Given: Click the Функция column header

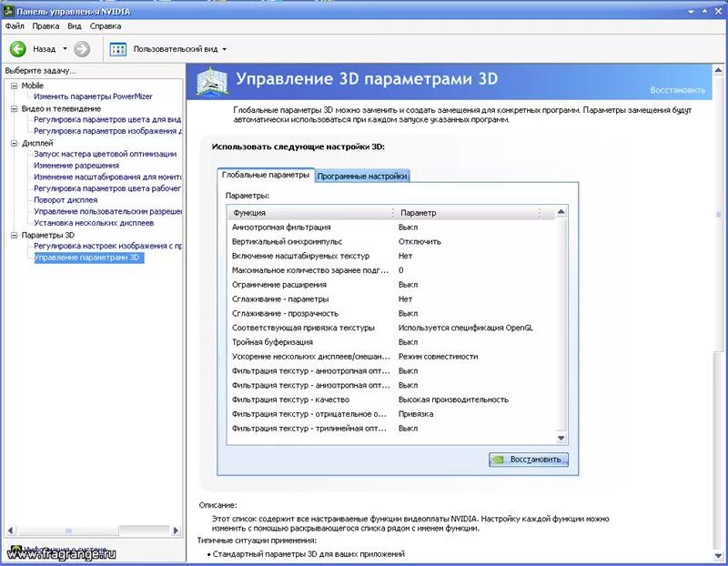Looking at the screenshot, I should pos(310,213).
